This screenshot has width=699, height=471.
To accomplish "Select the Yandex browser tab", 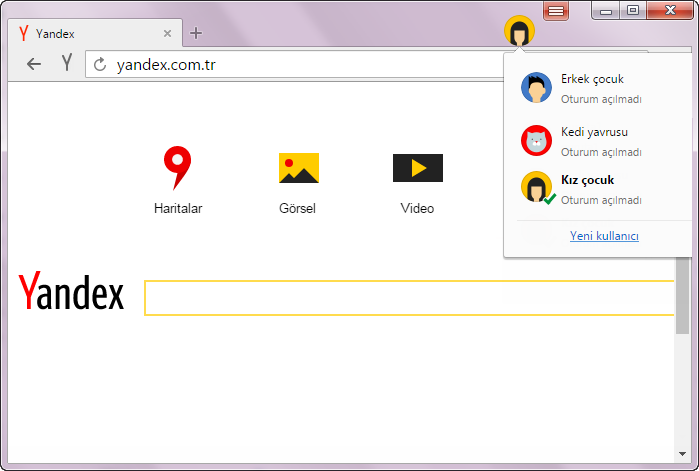I will coord(95,33).
